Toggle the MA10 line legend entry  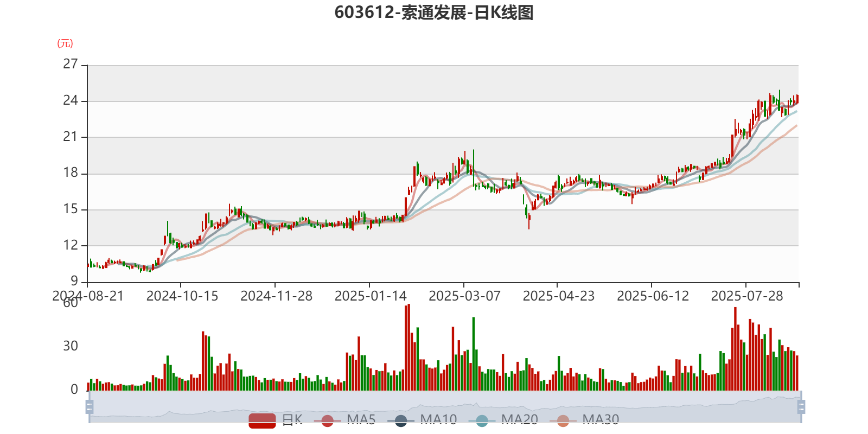[422, 420]
